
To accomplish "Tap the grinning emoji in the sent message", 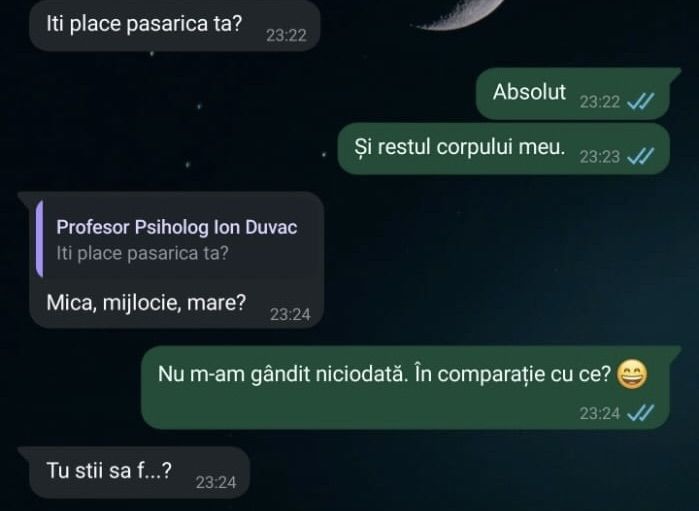I will 632,375.
